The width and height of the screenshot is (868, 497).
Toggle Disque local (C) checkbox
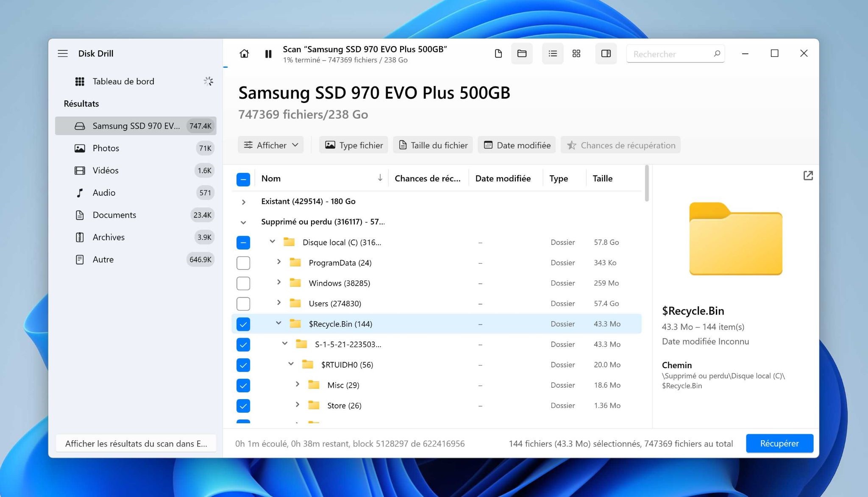(243, 242)
